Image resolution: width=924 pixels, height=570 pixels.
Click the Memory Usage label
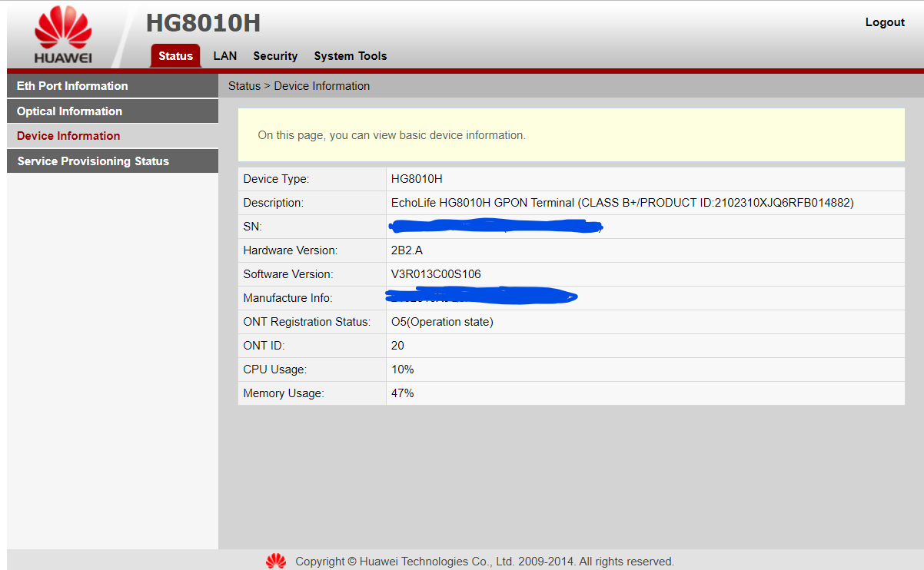pyautogui.click(x=284, y=393)
